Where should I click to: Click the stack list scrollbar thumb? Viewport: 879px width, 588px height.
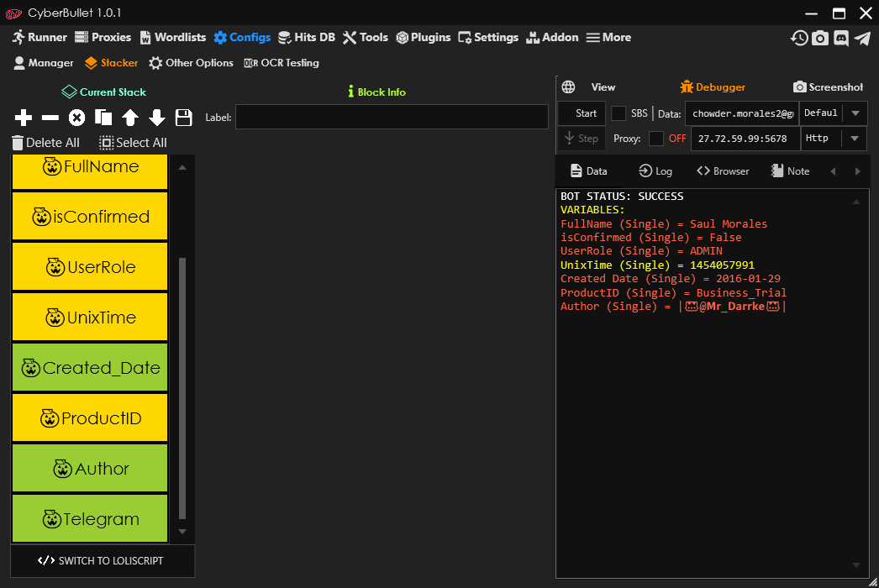pos(182,388)
